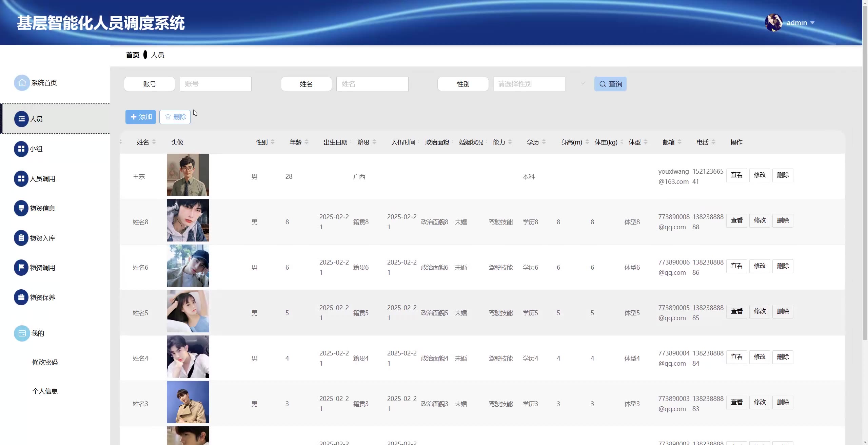
Task: Click the 物资信息 sidebar icon
Action: pos(21,208)
